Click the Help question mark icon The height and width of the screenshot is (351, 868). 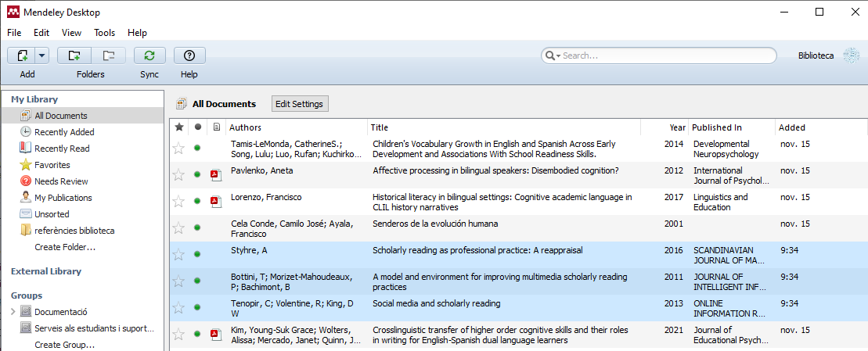tap(189, 56)
